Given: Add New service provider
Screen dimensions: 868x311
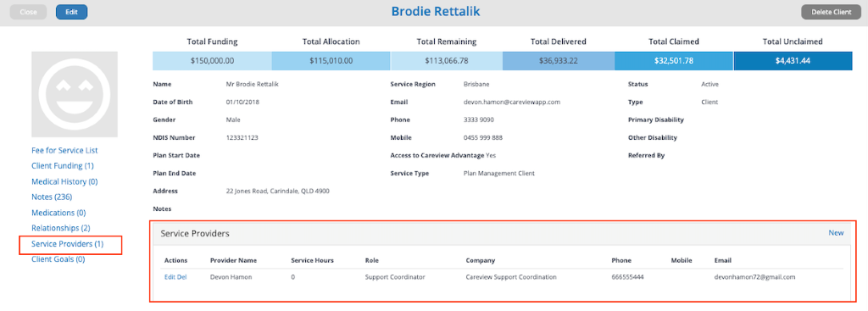Looking at the screenshot, I should pos(836,233).
